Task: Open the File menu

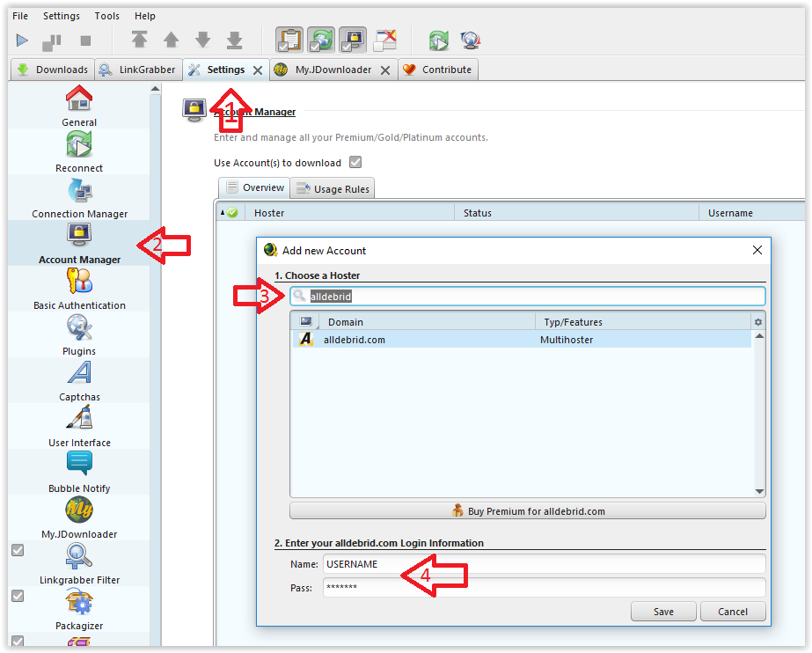Action: click(x=20, y=16)
